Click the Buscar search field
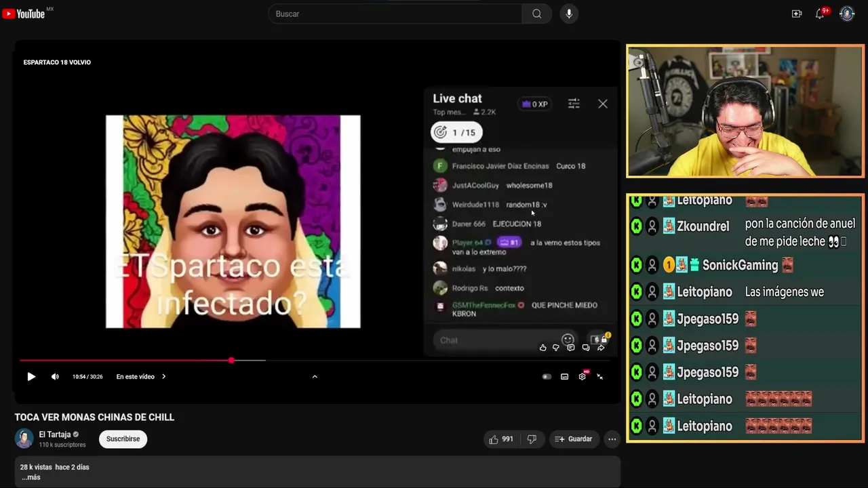868x488 pixels. point(395,14)
